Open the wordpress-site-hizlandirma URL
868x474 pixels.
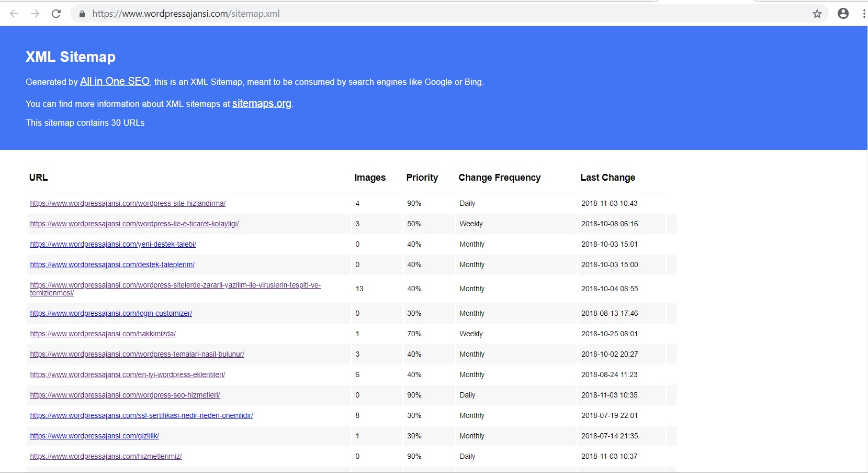128,203
